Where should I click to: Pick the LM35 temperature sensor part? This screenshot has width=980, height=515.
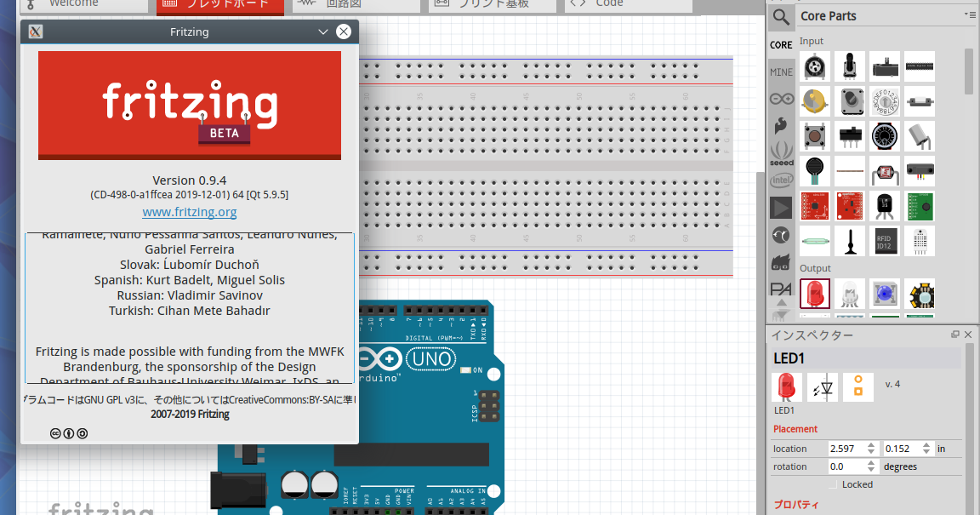click(885, 207)
